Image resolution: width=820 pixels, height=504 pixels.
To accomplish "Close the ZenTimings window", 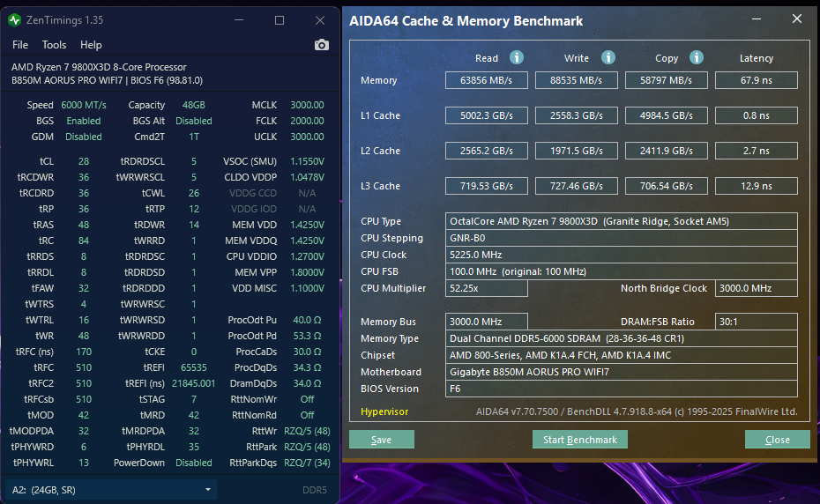I will point(320,20).
